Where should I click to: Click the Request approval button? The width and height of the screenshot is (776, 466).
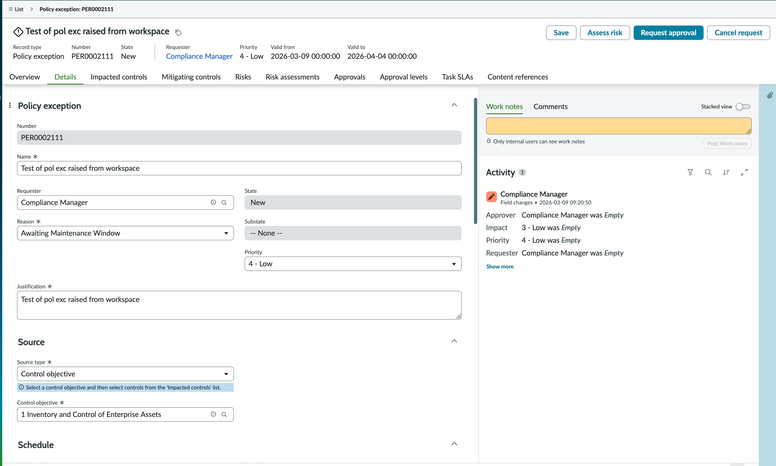[x=668, y=33]
